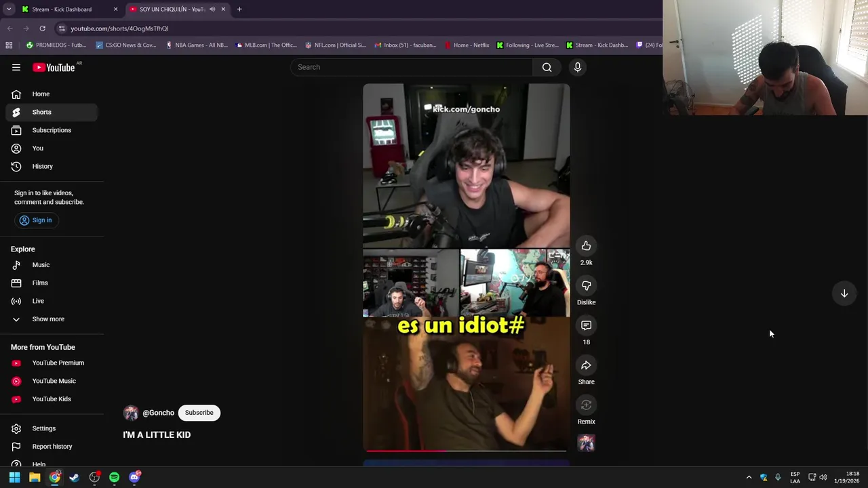Open the CS:GO News bookmark
The image size is (868, 488).
tap(126, 45)
